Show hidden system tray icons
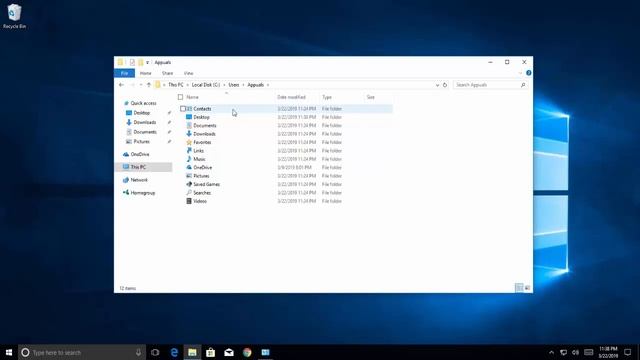Viewport: 640px width, 360px height. [551, 352]
